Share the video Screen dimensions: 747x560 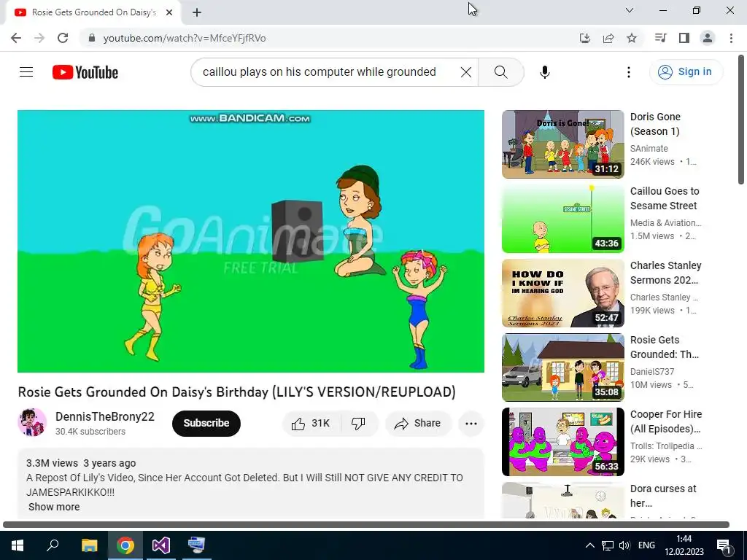click(x=417, y=424)
